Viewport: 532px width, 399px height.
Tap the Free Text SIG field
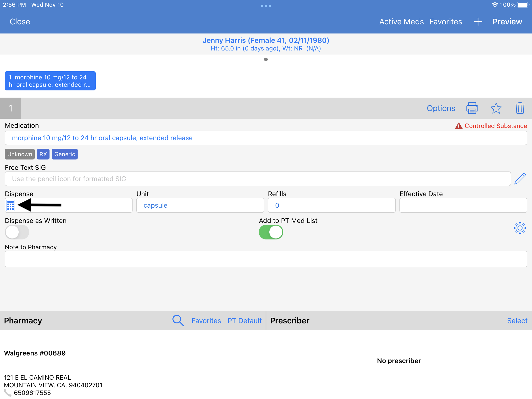click(x=258, y=179)
